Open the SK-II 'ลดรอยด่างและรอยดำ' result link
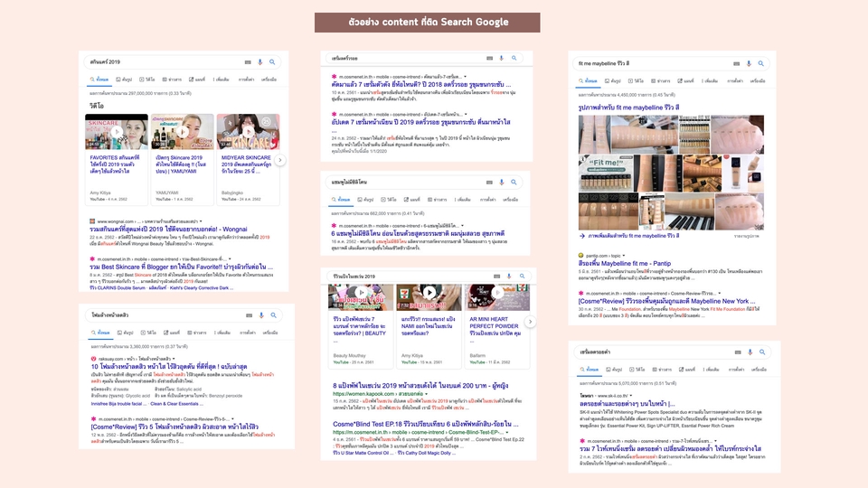 627,403
